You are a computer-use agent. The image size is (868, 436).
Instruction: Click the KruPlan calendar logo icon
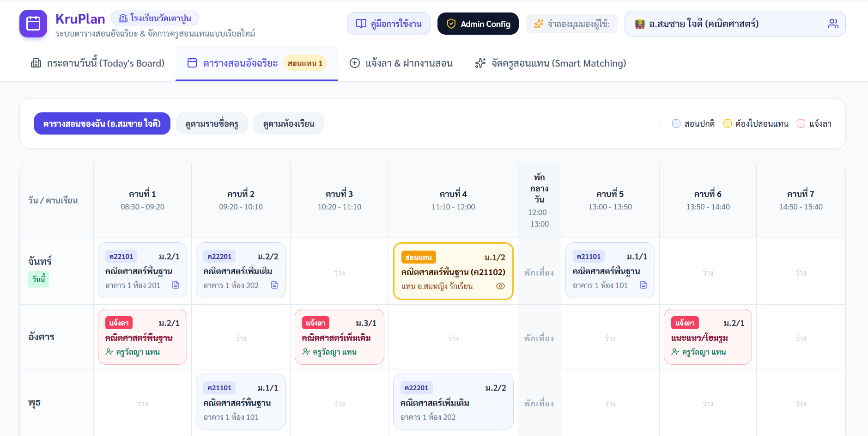tap(33, 24)
